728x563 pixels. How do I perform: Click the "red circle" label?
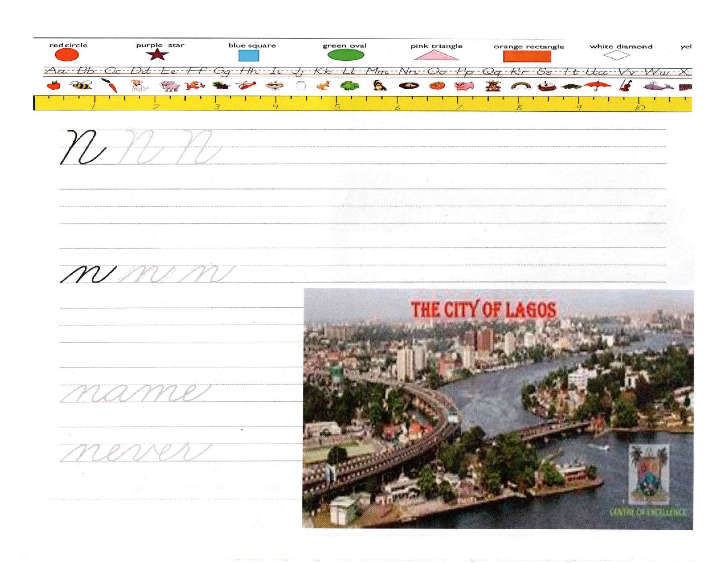(68, 45)
